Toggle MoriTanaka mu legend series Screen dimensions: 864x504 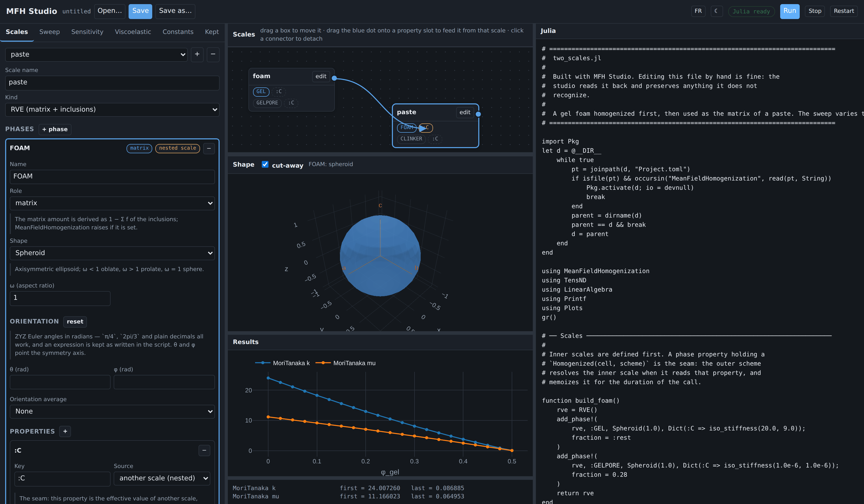click(345, 363)
